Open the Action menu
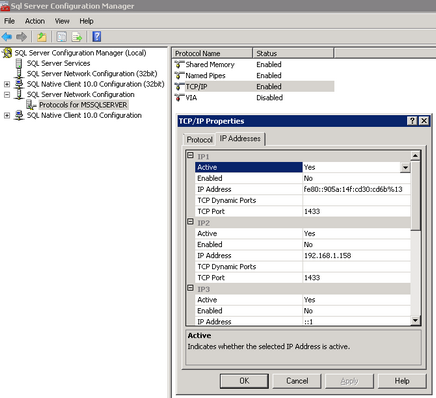 pos(35,21)
